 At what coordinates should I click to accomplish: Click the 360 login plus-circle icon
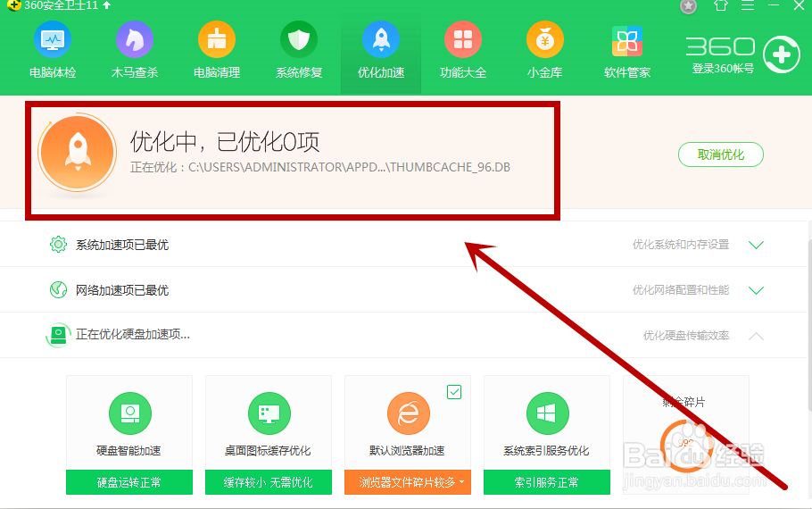pos(782,54)
